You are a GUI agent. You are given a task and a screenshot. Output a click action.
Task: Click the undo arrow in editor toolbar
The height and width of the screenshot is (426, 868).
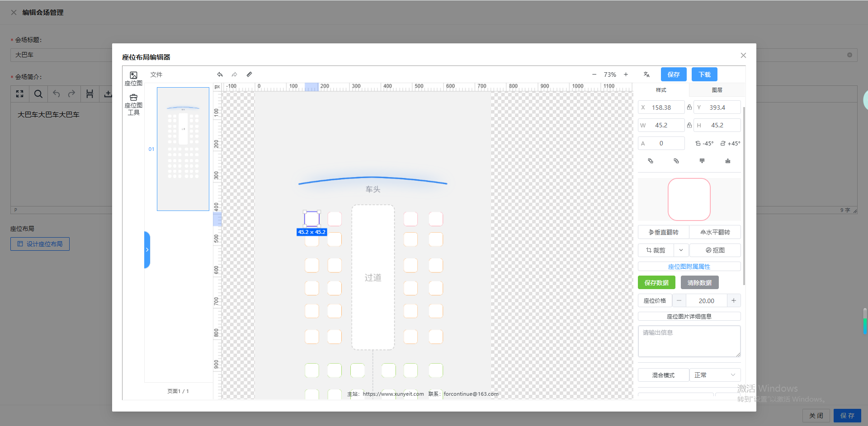coord(220,75)
